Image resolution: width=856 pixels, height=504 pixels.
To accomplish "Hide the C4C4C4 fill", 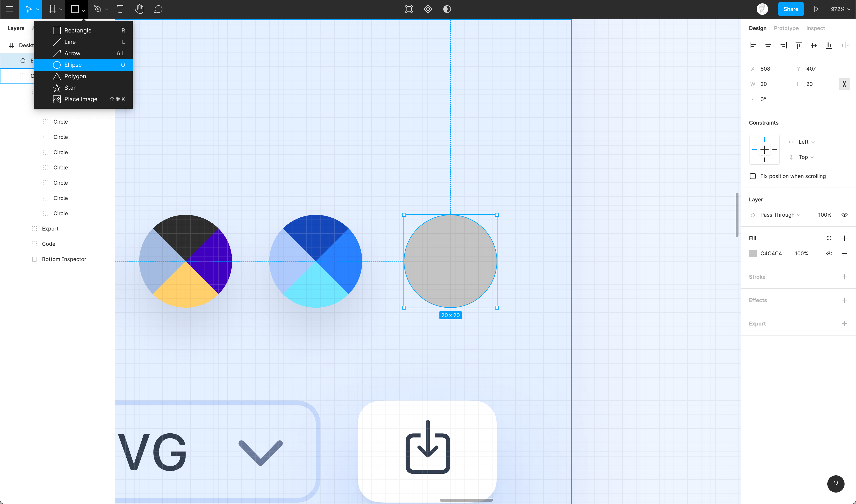I will pyautogui.click(x=829, y=253).
